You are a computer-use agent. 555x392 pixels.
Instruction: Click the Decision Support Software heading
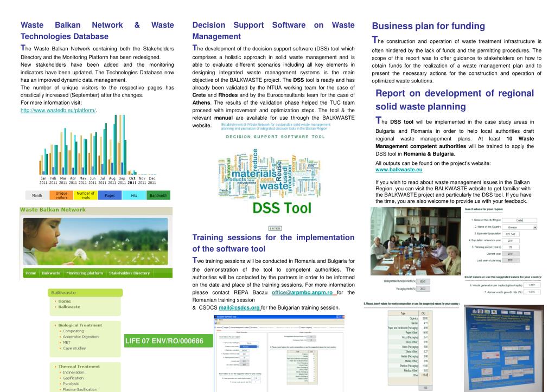pyautogui.click(x=273, y=31)
